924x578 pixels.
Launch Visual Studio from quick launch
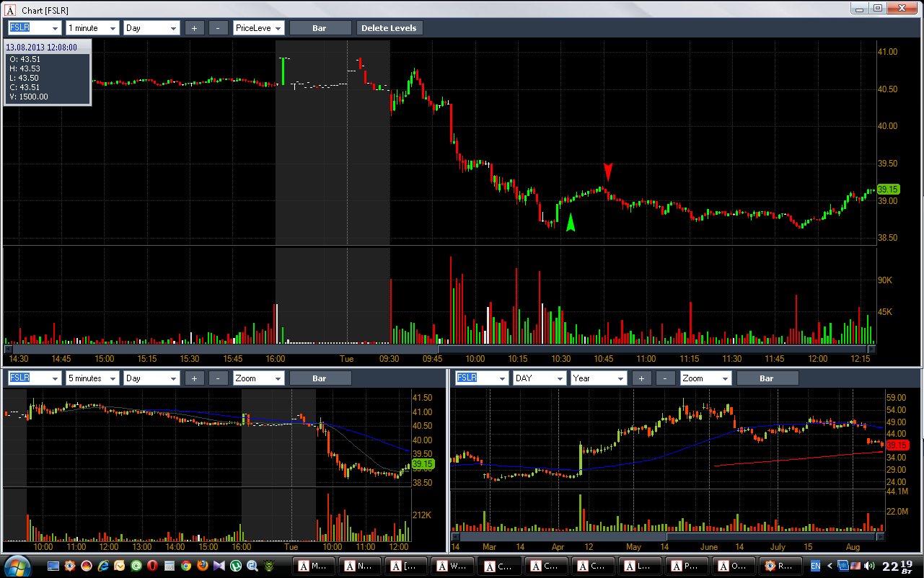pos(219,566)
